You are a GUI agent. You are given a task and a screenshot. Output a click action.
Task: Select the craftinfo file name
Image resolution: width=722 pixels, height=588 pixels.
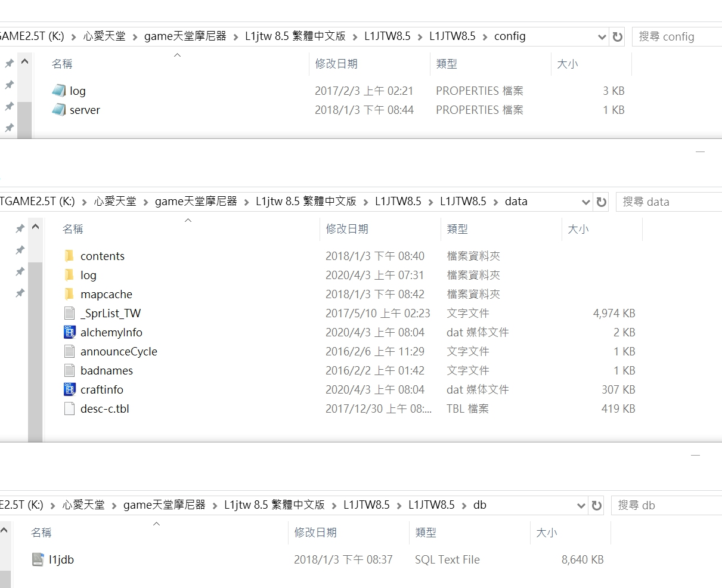coord(102,390)
